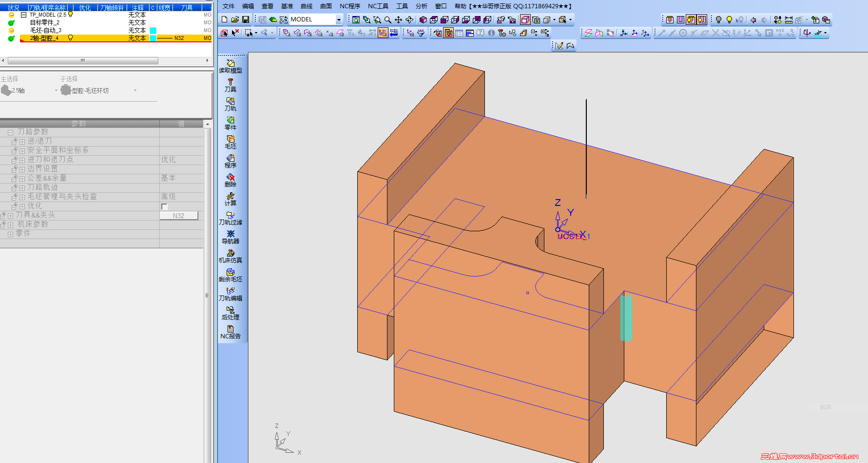Save the file with the floppy icon

click(x=246, y=19)
